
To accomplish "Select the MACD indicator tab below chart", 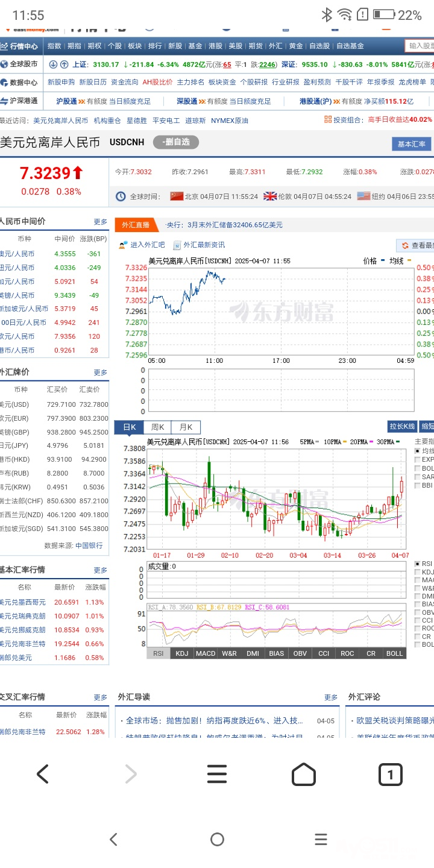I will (x=206, y=653).
